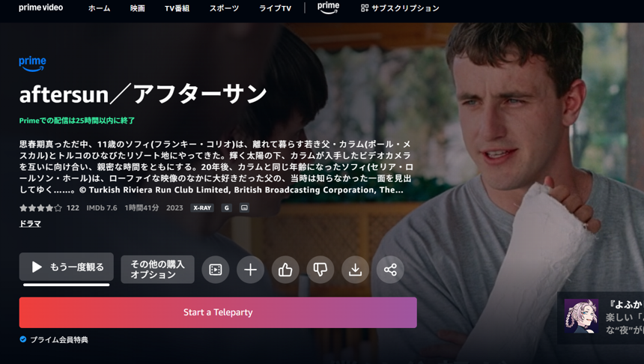The width and height of the screenshot is (644, 364).
Task: Open the 映画 menu item
Action: pyautogui.click(x=137, y=8)
